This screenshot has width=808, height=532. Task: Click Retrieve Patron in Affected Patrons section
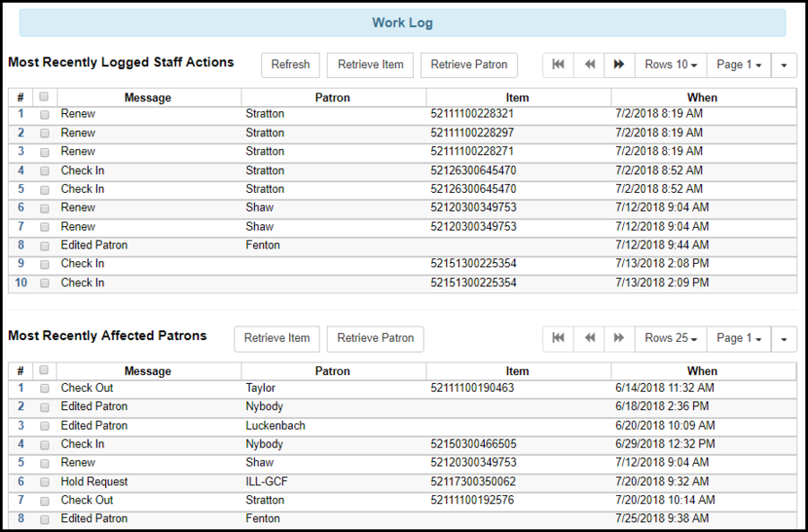375,338
